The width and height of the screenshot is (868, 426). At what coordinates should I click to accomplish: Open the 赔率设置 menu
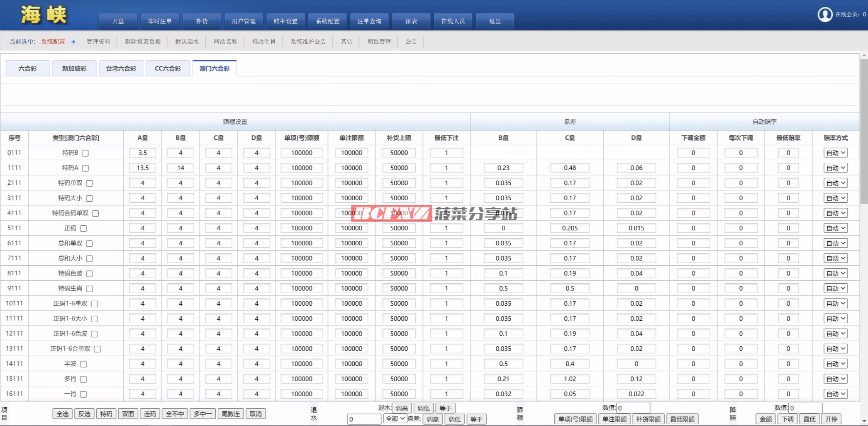point(285,21)
